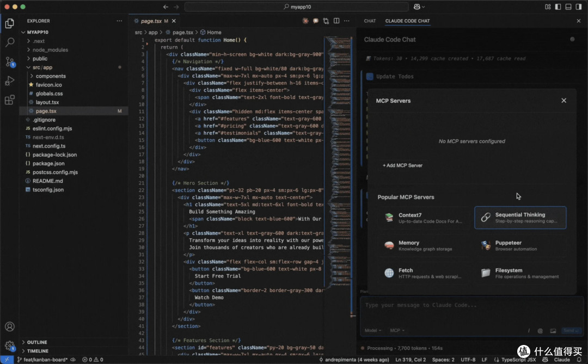The height and width of the screenshot is (364, 588).
Task: Open package.json in the explorer
Action: coord(73,163)
